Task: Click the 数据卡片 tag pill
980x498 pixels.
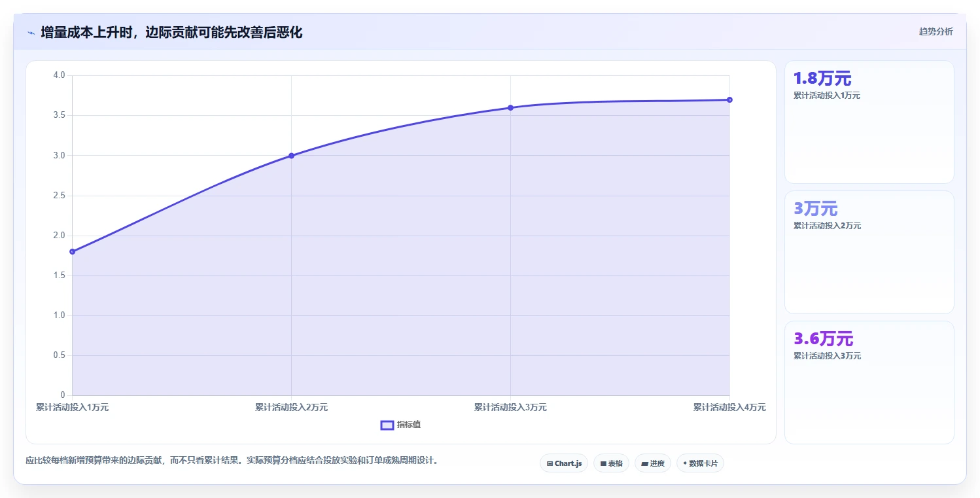Action: click(700, 463)
